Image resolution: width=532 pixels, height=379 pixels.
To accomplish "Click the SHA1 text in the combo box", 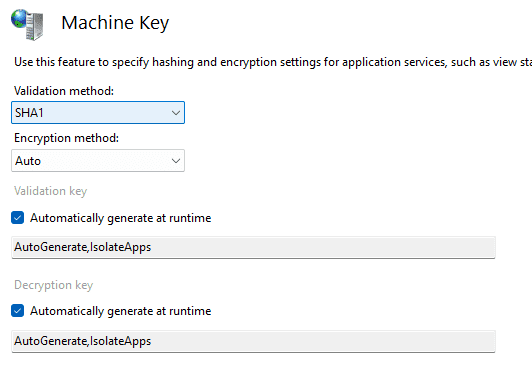I will point(29,113).
